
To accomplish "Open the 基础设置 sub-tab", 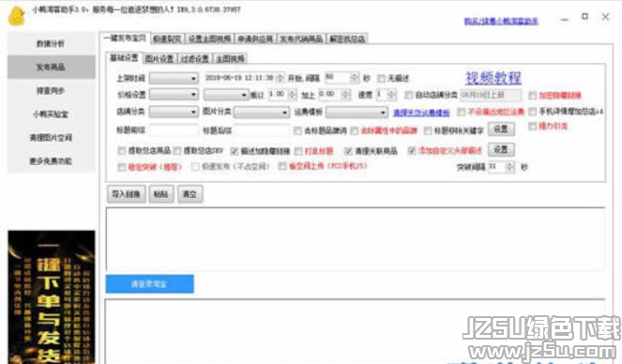I will tap(124, 58).
